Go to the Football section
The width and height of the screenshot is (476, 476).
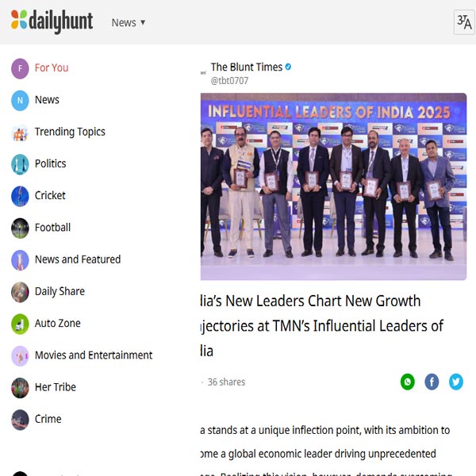pos(52,228)
